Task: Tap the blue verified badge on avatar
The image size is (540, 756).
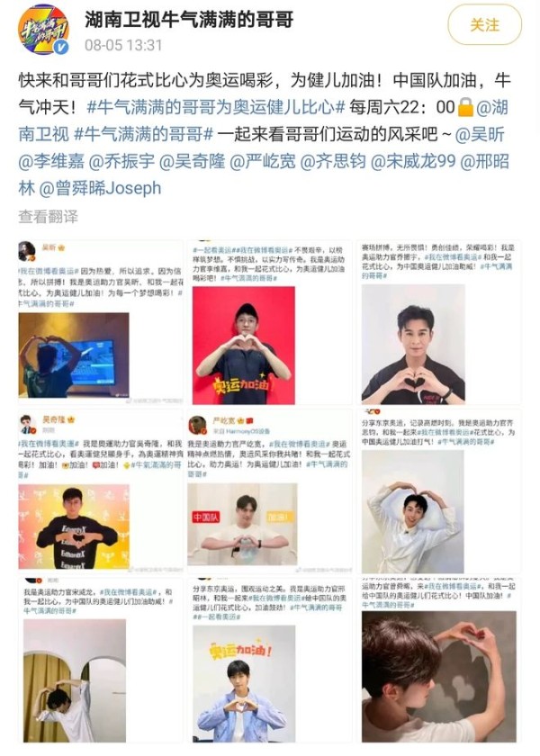Action: pyautogui.click(x=61, y=48)
